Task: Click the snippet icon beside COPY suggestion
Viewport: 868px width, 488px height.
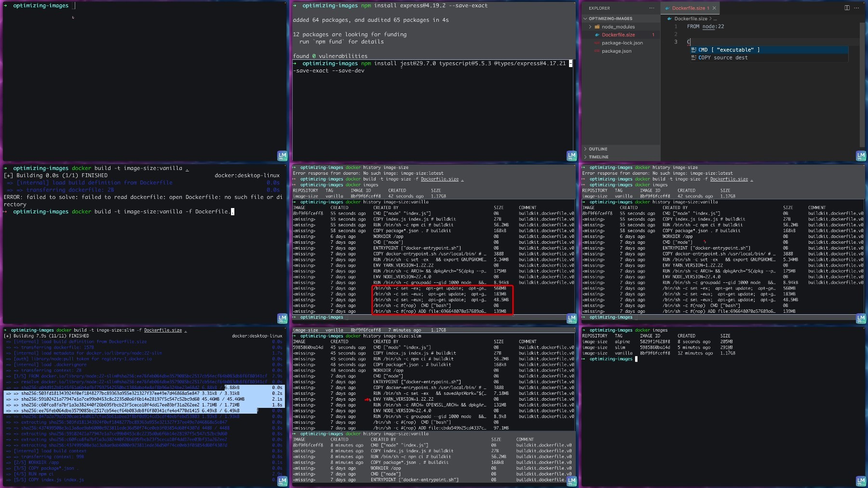Action: tap(693, 57)
